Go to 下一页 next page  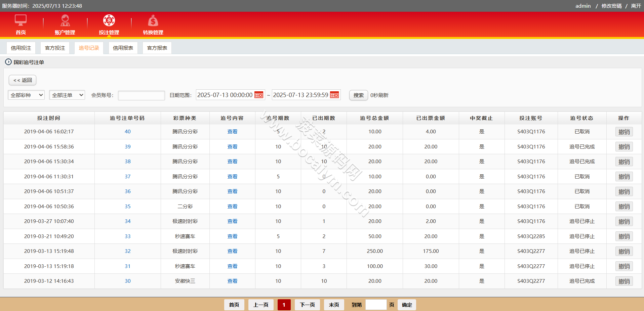(x=307, y=305)
